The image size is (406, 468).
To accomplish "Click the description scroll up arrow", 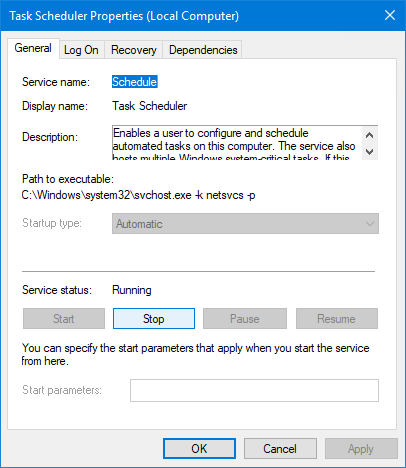I will [370, 135].
